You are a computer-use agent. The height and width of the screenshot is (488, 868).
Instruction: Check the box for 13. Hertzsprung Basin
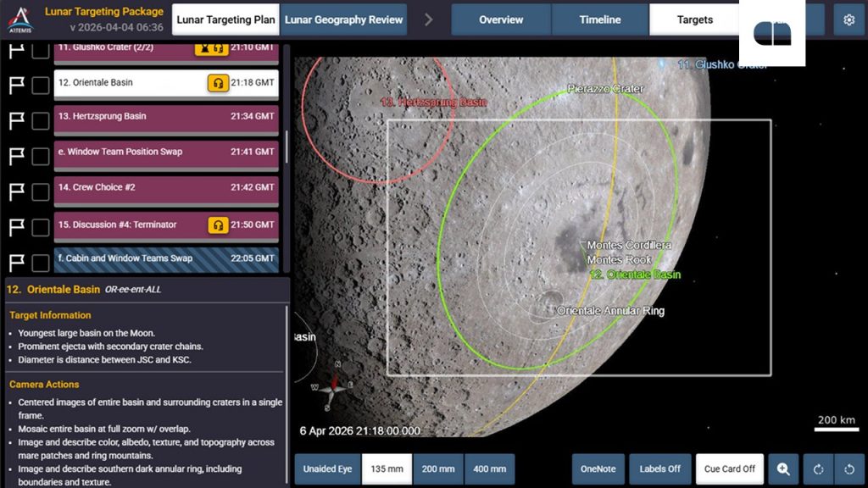pyautogui.click(x=41, y=120)
